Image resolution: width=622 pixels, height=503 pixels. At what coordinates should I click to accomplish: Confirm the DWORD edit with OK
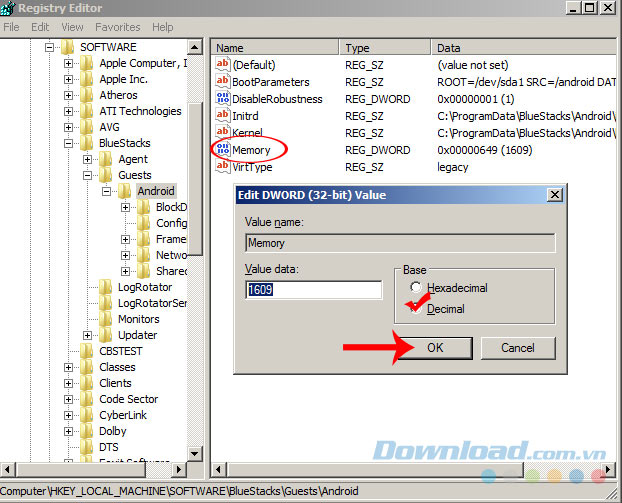coord(435,348)
